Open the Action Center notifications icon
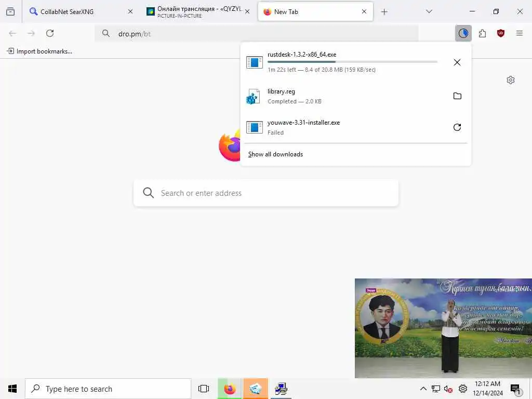This screenshot has width=532, height=399. tap(516, 389)
